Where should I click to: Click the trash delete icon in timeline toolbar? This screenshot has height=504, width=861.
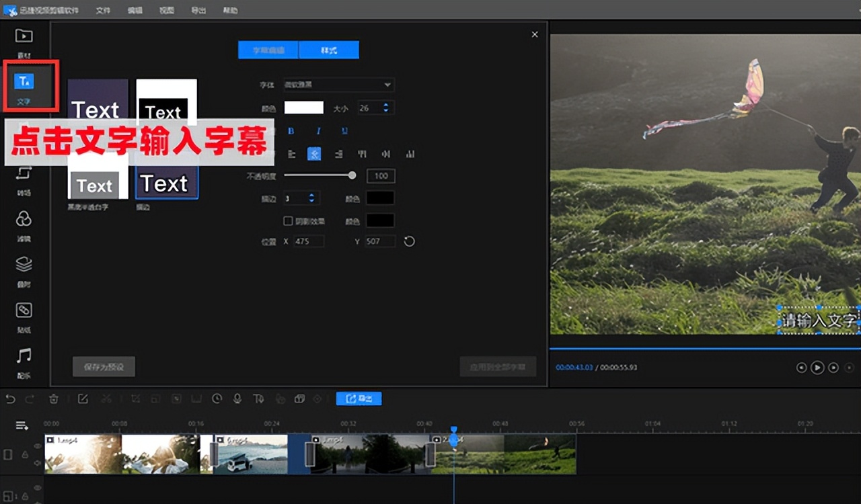point(54,398)
